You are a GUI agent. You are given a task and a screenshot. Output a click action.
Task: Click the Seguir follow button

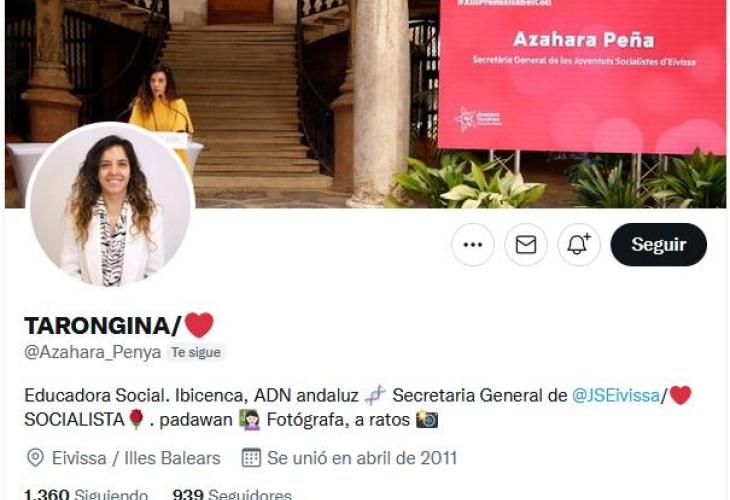click(658, 244)
